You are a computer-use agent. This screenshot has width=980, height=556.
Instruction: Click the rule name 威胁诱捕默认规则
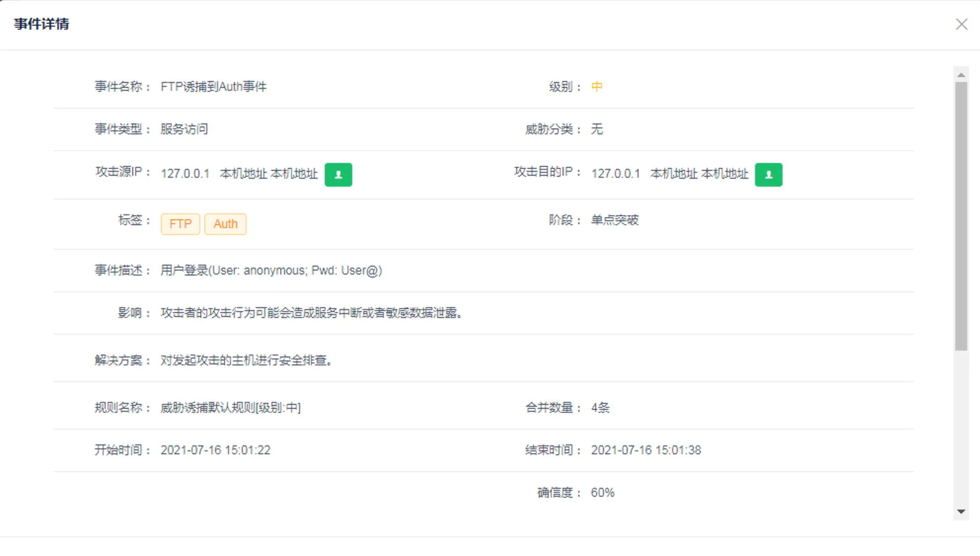230,408
